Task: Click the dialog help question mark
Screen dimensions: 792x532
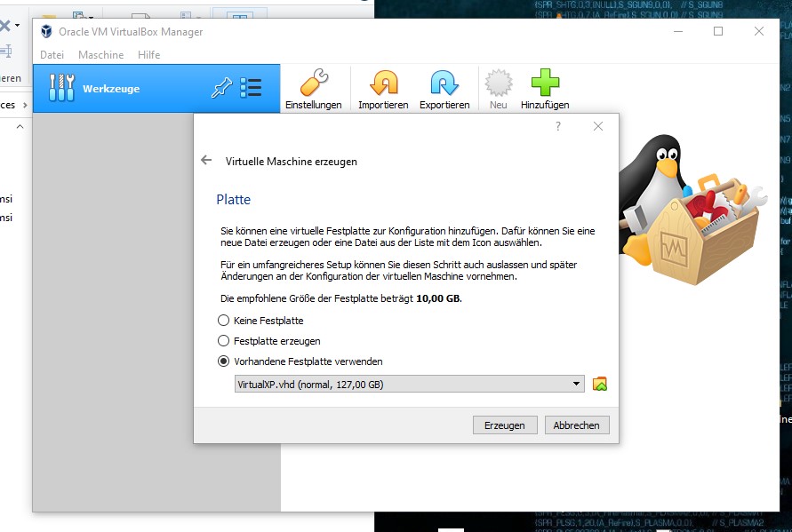Action: [558, 126]
